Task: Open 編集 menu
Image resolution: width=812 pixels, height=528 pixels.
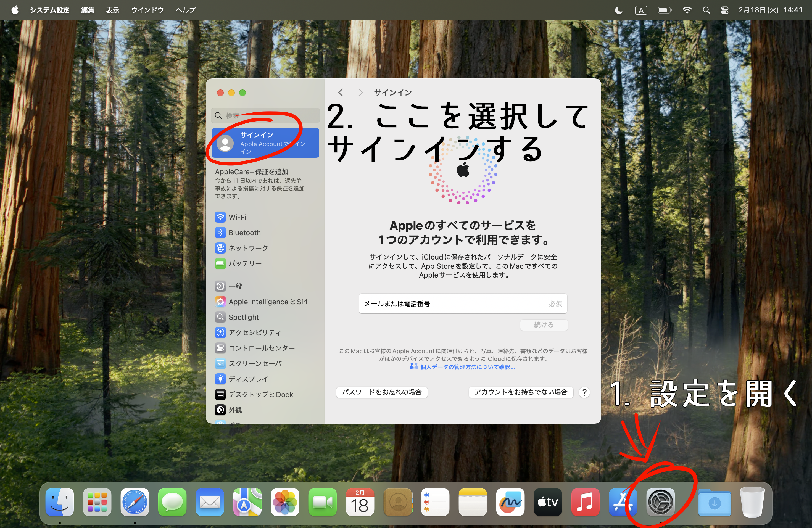Action: tap(88, 10)
